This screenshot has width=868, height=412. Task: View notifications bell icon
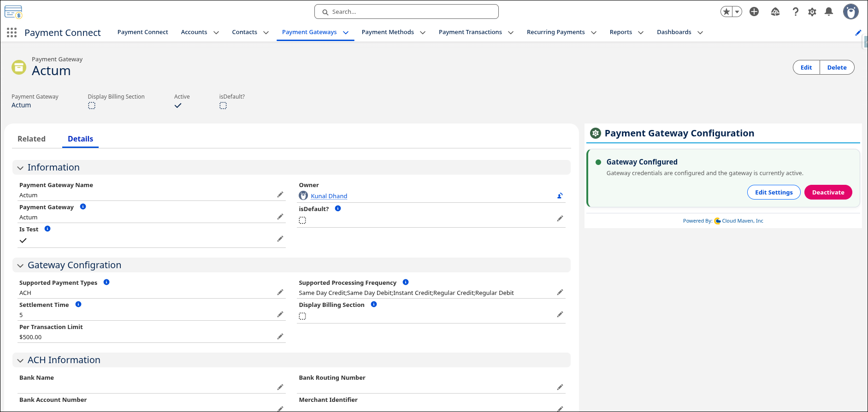coord(829,12)
